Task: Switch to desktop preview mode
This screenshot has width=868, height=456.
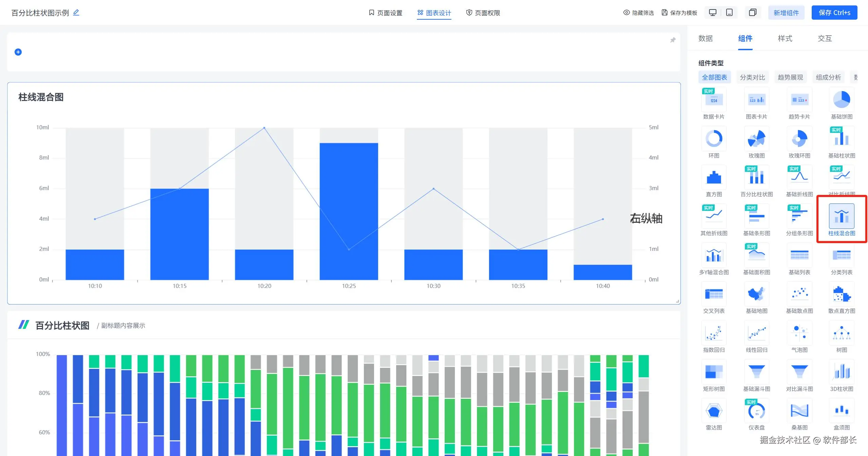Action: pos(713,13)
